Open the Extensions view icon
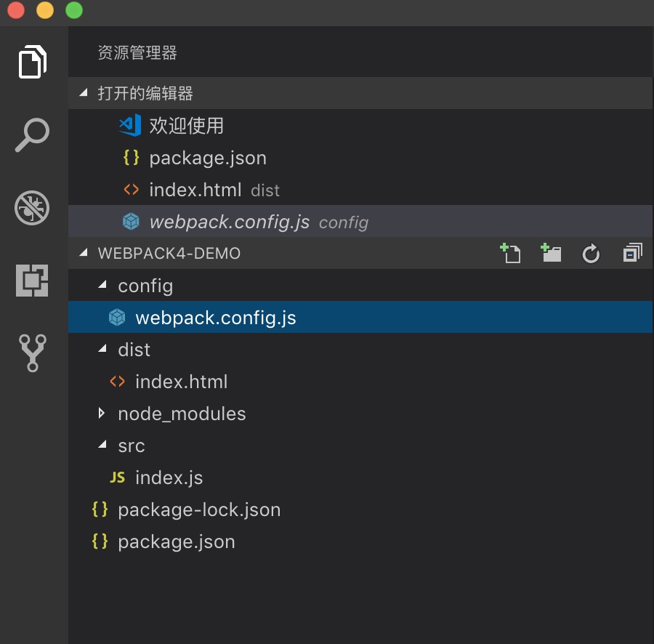This screenshot has width=654, height=644. 31,281
